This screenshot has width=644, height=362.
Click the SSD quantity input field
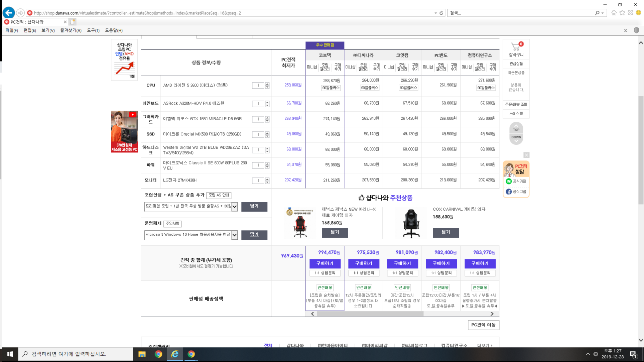pos(258,134)
